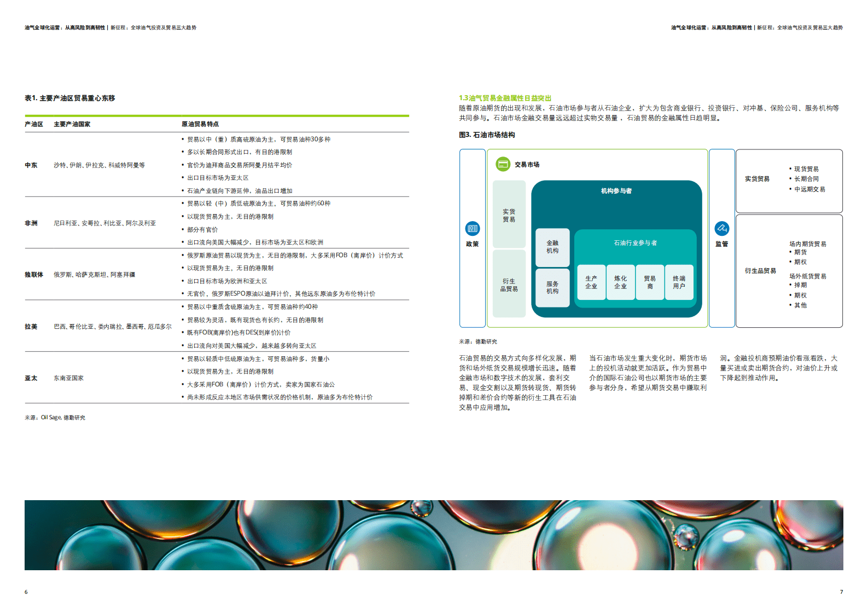Click the 政策 policy icon
Screen dimensions: 868x614
472,228
